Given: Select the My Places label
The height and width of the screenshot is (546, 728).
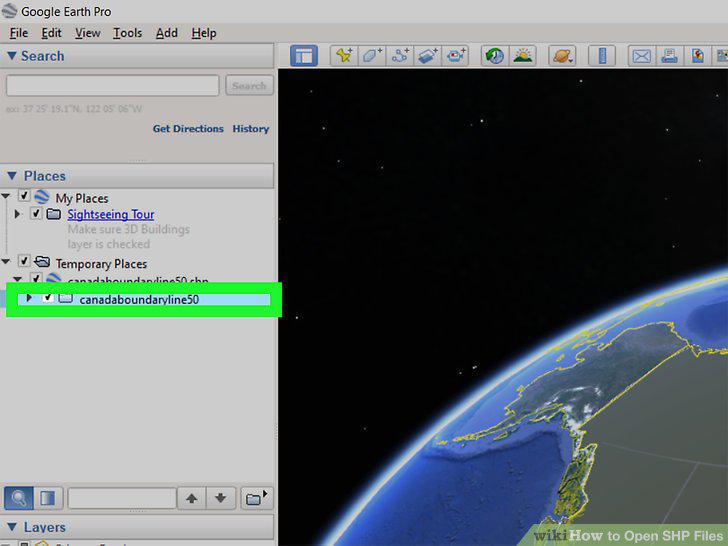Looking at the screenshot, I should (82, 198).
